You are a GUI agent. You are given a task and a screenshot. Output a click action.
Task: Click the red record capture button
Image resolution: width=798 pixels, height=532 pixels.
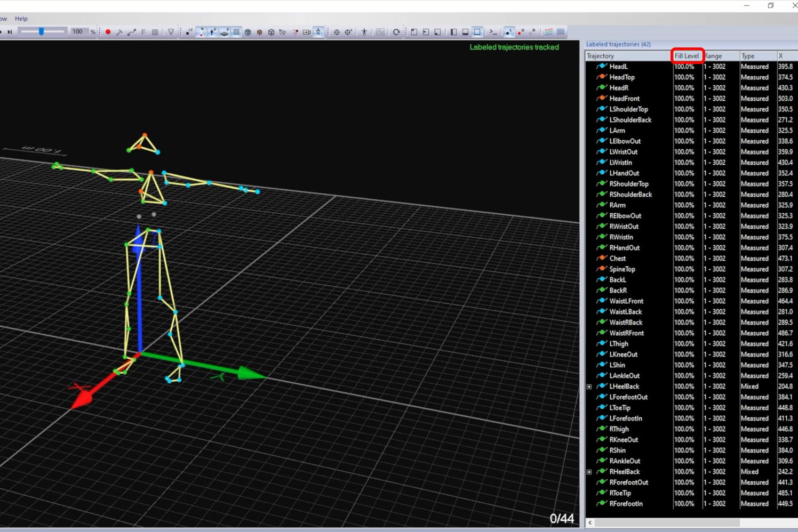(108, 32)
